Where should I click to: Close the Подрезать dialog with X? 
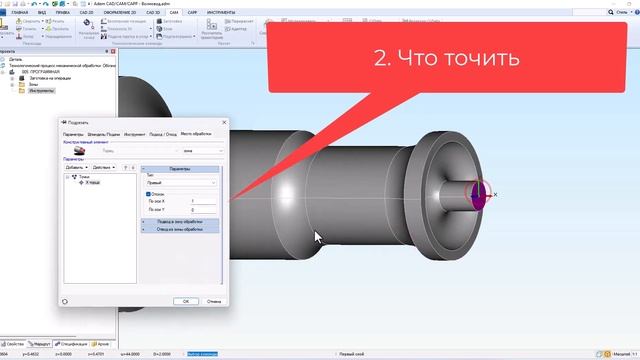point(224,122)
